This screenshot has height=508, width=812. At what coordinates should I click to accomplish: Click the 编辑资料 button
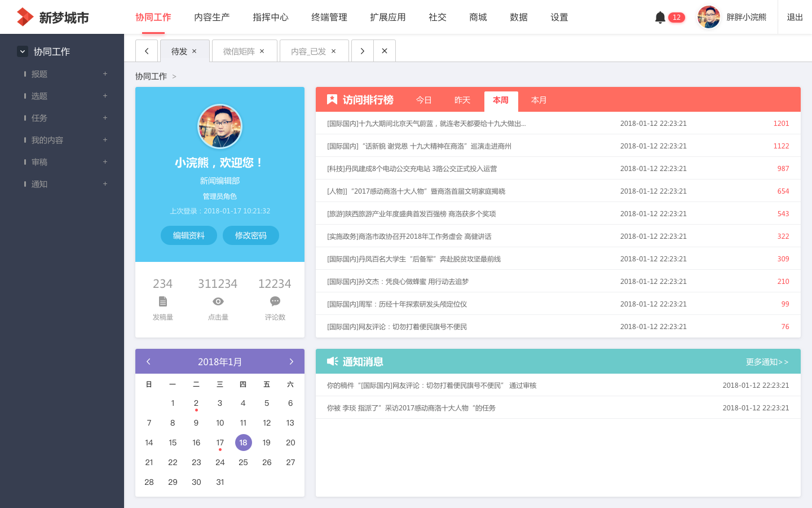pos(189,235)
